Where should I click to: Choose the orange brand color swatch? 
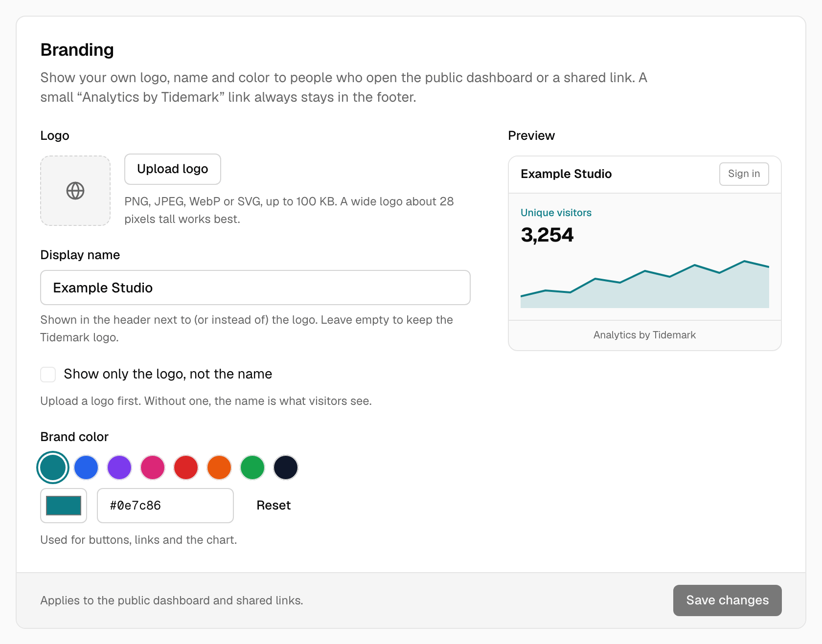(219, 467)
